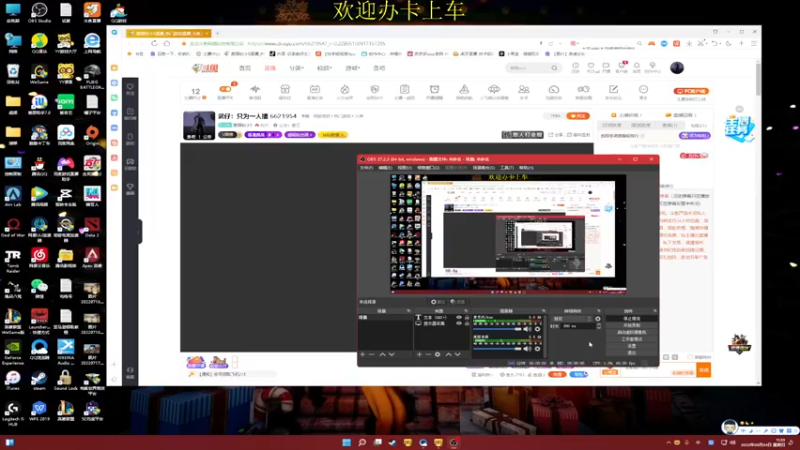The width and height of the screenshot is (800, 450).
Task: Open the edit pencil tool in streamer toolbar
Action: [x=613, y=92]
